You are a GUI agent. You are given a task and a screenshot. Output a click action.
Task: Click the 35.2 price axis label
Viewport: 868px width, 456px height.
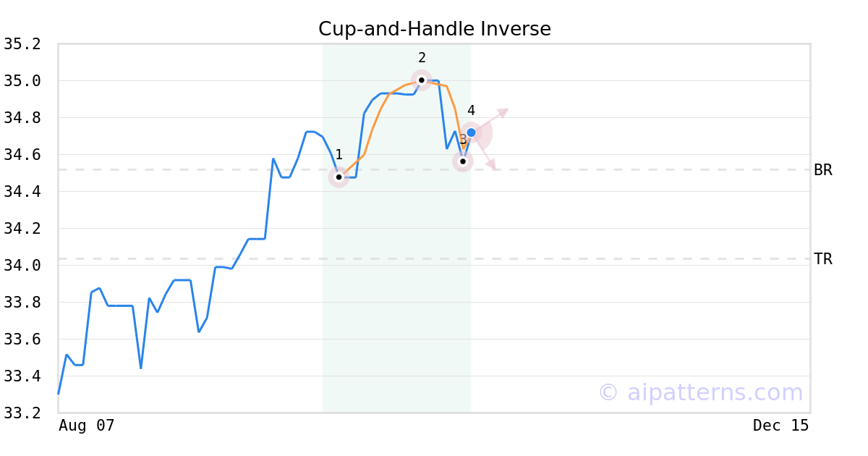point(22,44)
